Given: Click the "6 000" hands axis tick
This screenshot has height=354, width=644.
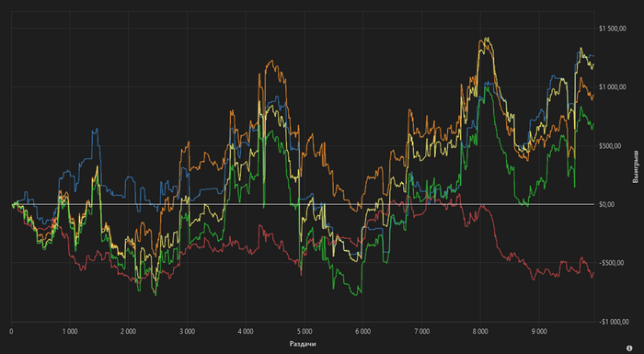Looking at the screenshot, I should 362,331.
